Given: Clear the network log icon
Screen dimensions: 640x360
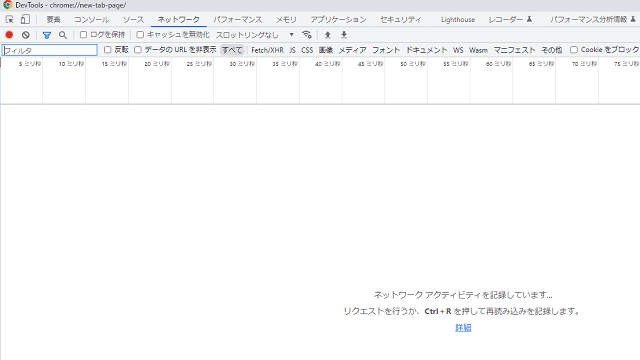Looking at the screenshot, I should tap(26, 35).
